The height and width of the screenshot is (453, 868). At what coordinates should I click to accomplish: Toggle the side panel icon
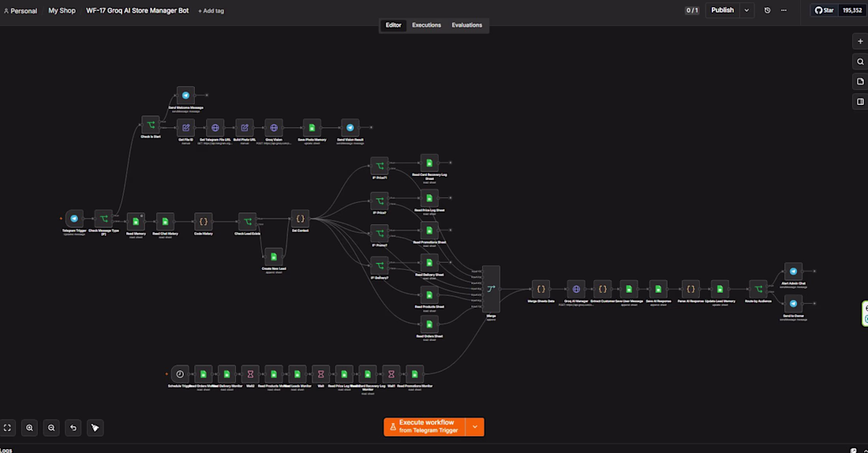[860, 101]
